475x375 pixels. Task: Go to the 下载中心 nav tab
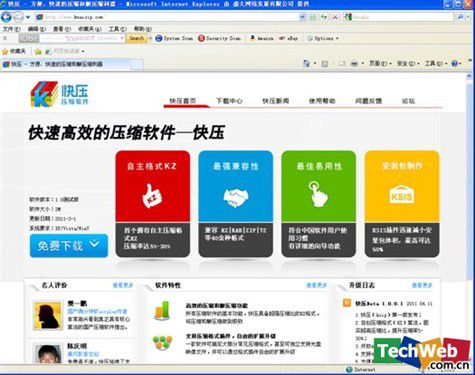[x=229, y=101]
